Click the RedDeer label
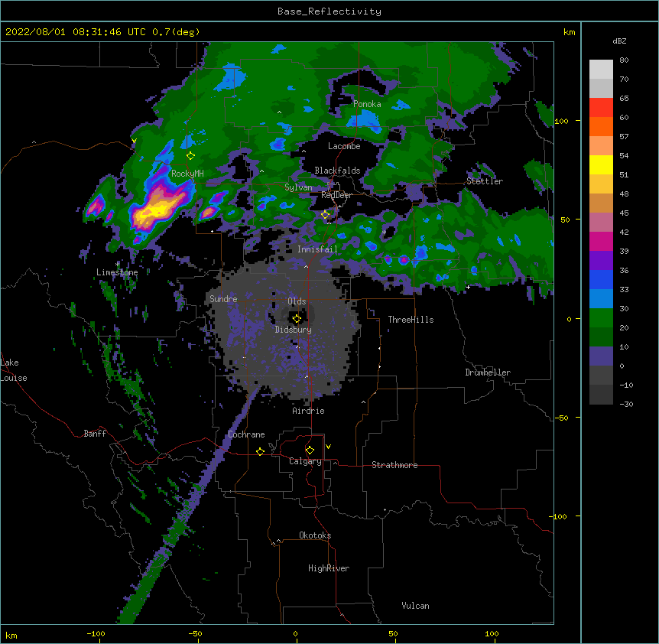Viewport: 659px width, 644px height. pos(336,195)
